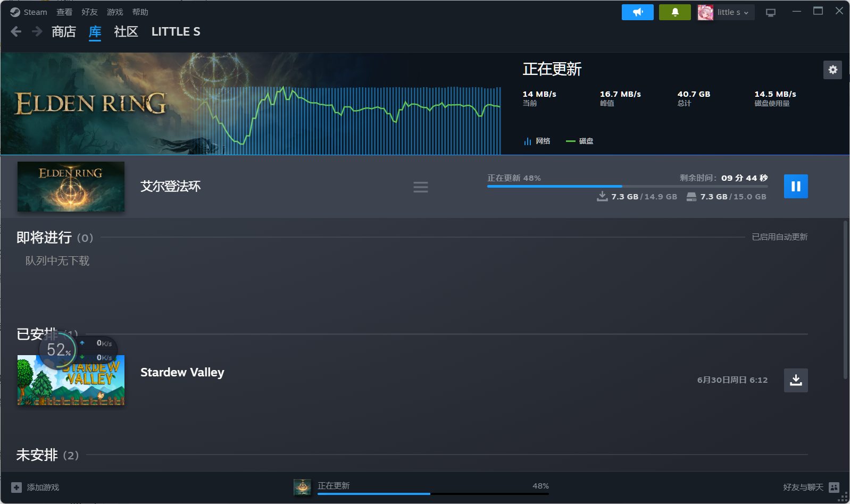Click the 正在更新 heading

click(552, 69)
